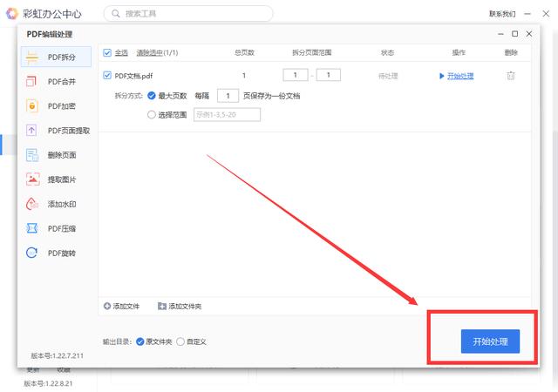
Task: Delete PDF文档.pdf with the trash icon
Action: click(x=511, y=76)
